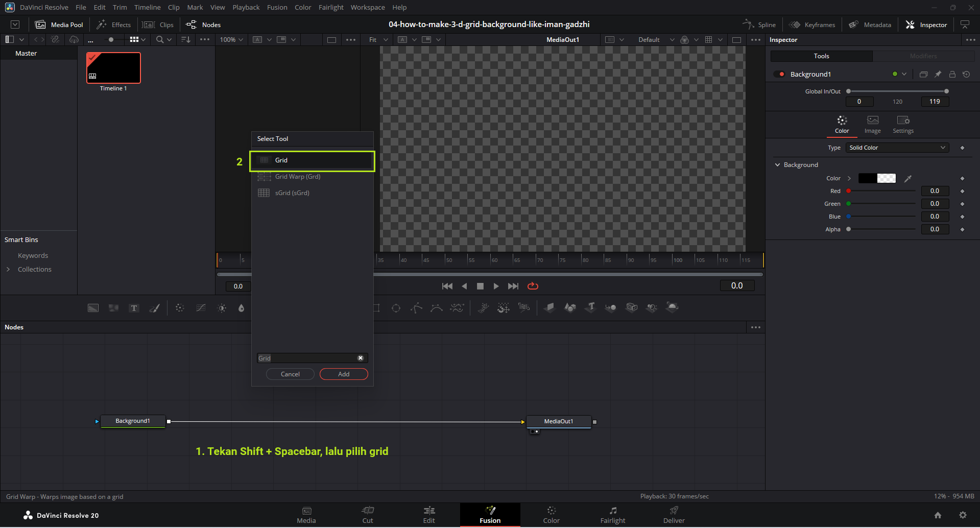The height and width of the screenshot is (528, 980).
Task: Toggle loop playback button
Action: tap(533, 286)
